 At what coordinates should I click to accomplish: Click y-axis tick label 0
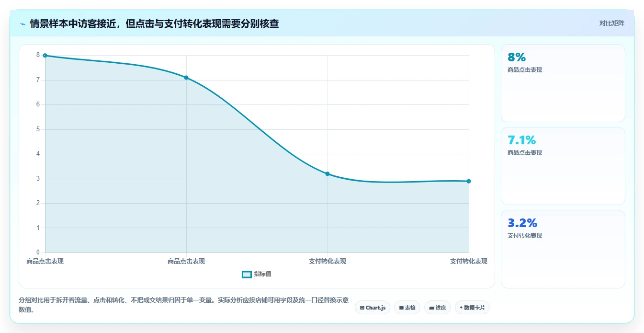point(38,253)
